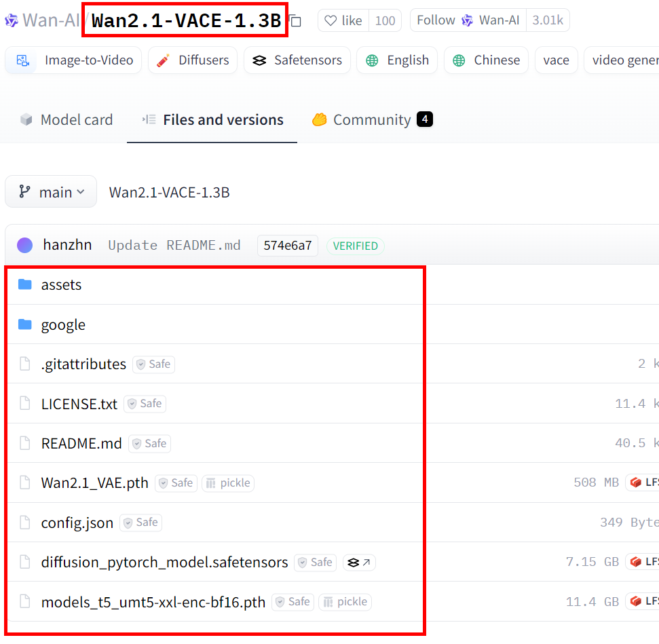Screen dimensions: 659x644
Task: Click pickle badge next to models_t5_umt5-xxl-enc-bf16.pth
Action: [x=345, y=602]
